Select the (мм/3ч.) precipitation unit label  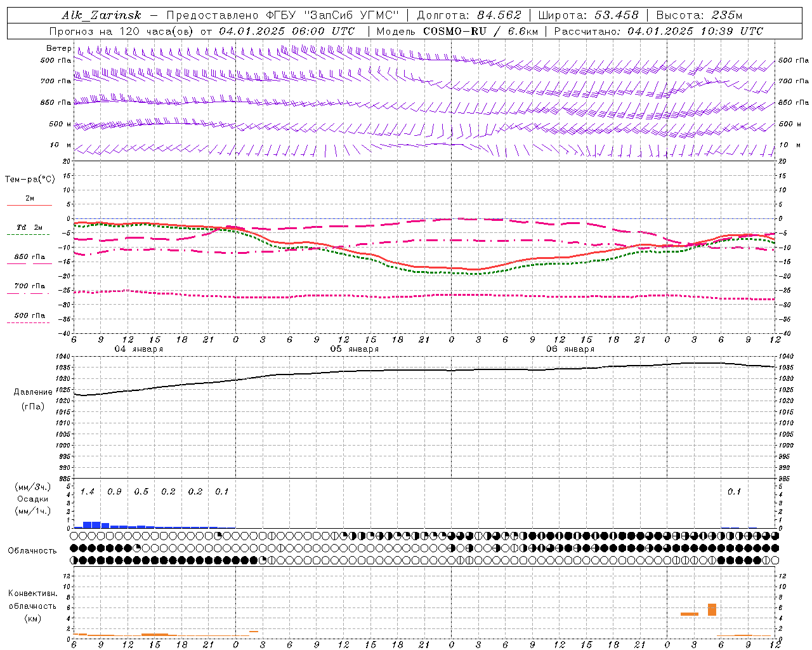tap(32, 487)
